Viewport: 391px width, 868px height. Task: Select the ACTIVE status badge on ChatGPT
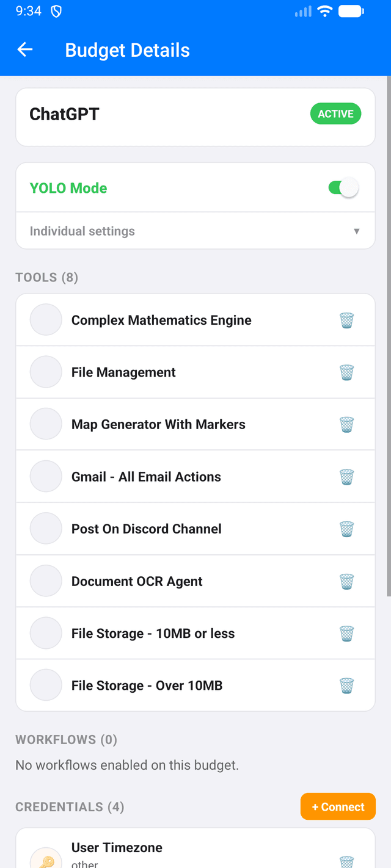pos(335,114)
